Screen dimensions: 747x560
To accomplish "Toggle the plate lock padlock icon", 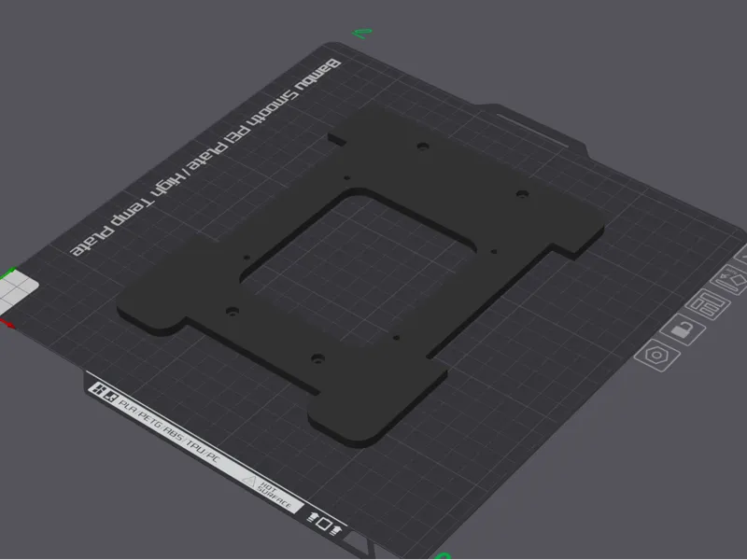I will coord(684,329).
